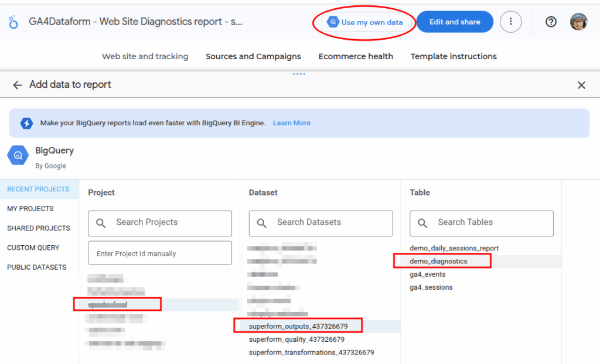This screenshot has width=600, height=364.
Task: Click the back arrow on Add data panel
Action: tap(17, 84)
